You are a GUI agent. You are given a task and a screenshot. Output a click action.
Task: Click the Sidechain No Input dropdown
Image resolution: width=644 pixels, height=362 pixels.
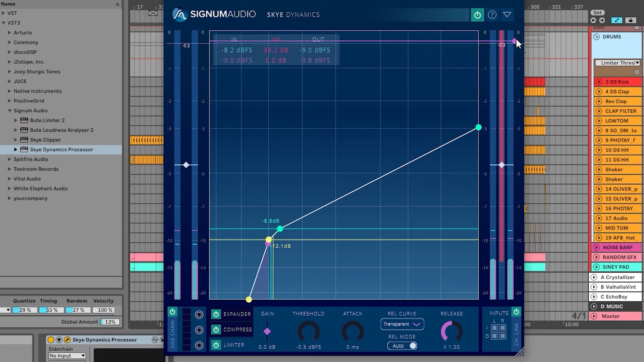(x=67, y=356)
